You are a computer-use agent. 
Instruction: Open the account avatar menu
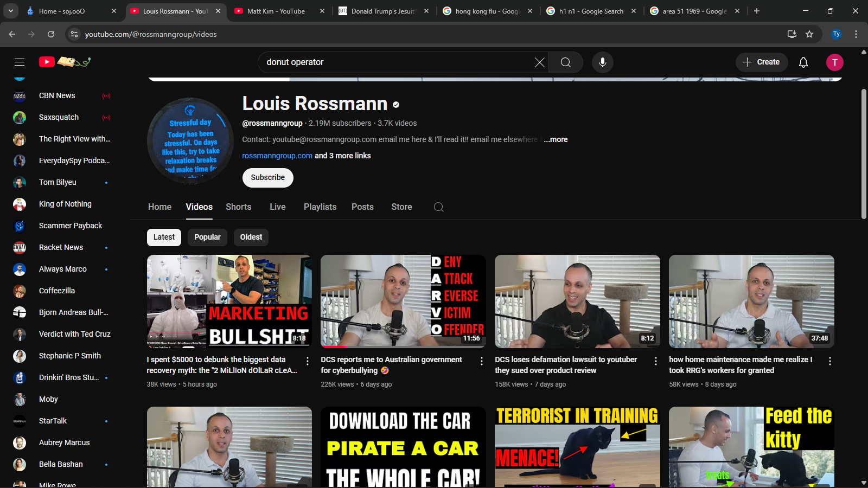tap(835, 62)
